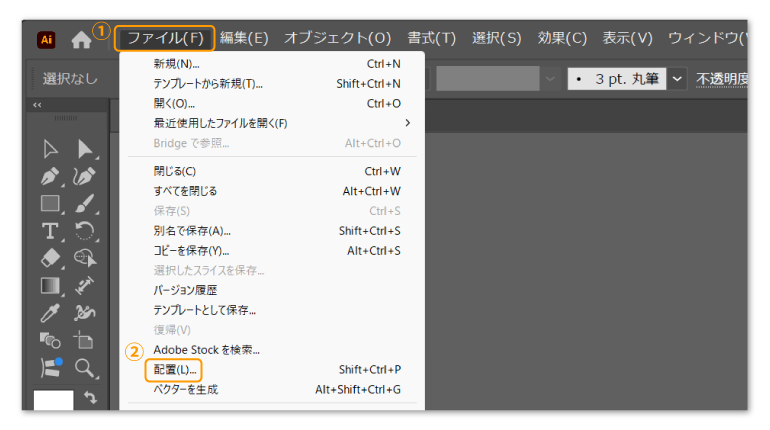The image size is (770, 430).
Task: Select the Zoom tool
Action: click(85, 368)
